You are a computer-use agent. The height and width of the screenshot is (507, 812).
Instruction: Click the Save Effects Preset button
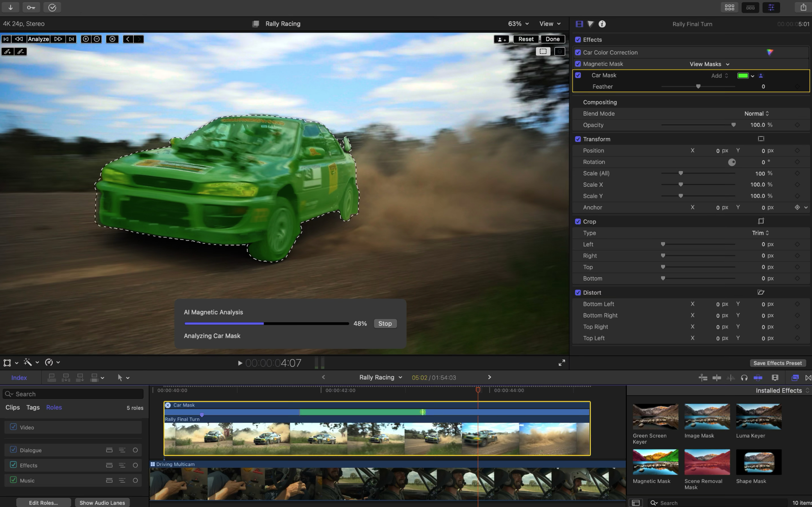click(x=777, y=363)
